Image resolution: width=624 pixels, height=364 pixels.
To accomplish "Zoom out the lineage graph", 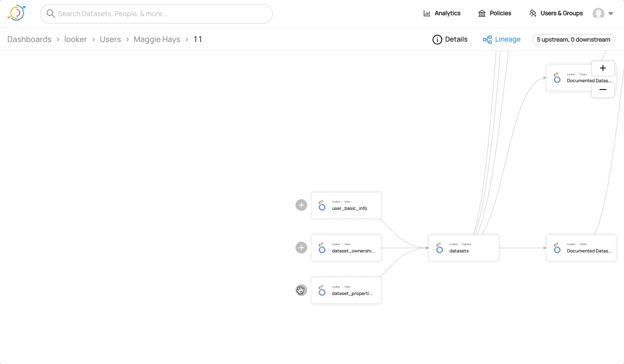I will click(602, 90).
